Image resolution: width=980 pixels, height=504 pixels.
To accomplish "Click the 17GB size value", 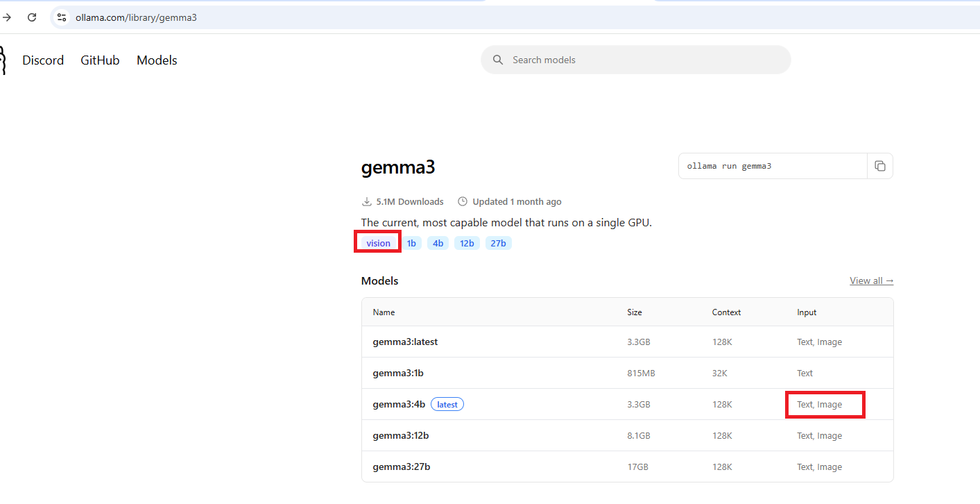I will [x=637, y=467].
